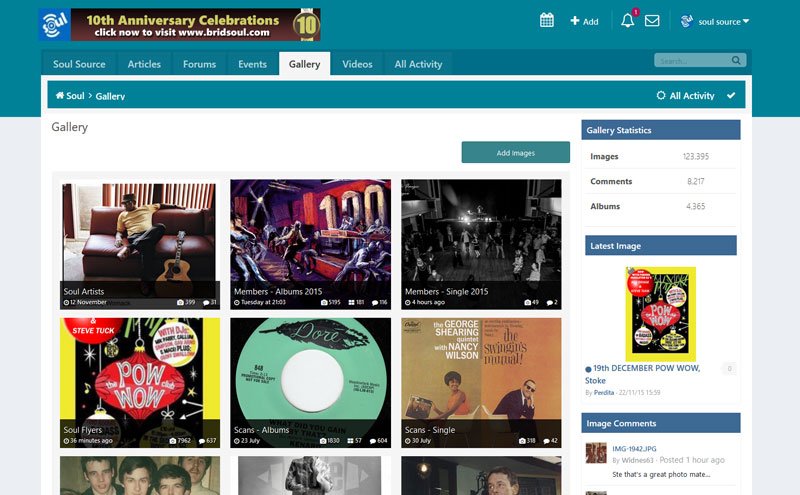The height and width of the screenshot is (495, 800).
Task: Open the Videos tab
Action: pos(357,64)
